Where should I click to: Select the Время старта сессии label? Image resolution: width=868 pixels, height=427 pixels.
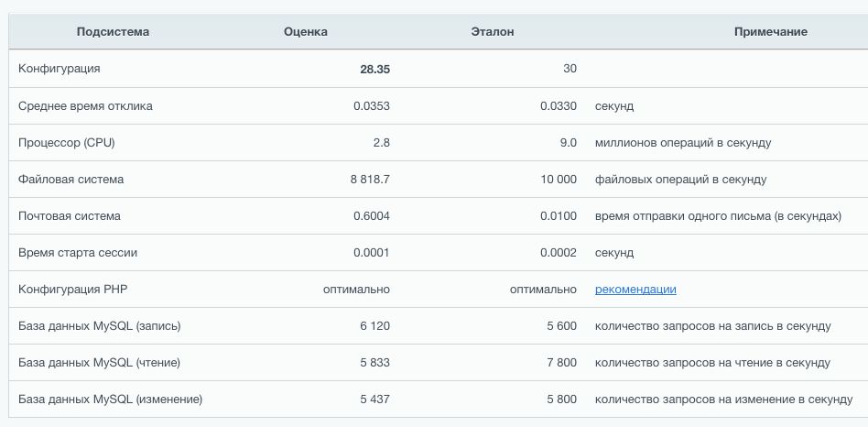(78, 253)
